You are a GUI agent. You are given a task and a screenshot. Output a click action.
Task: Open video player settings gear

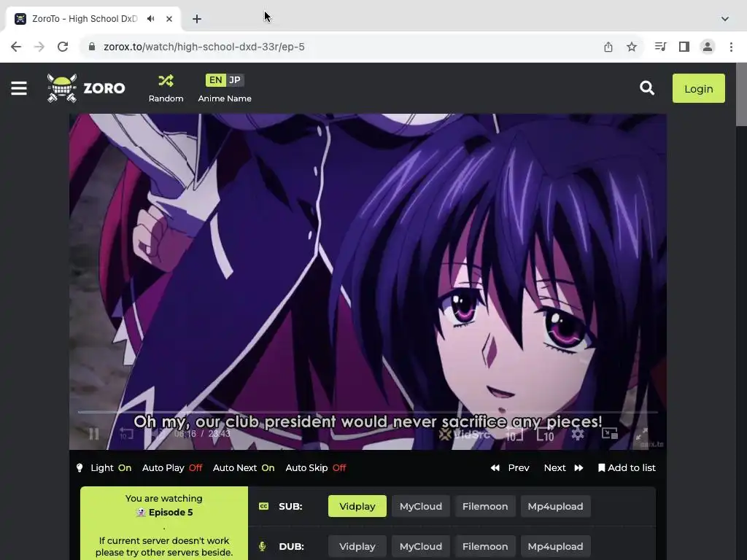578,434
